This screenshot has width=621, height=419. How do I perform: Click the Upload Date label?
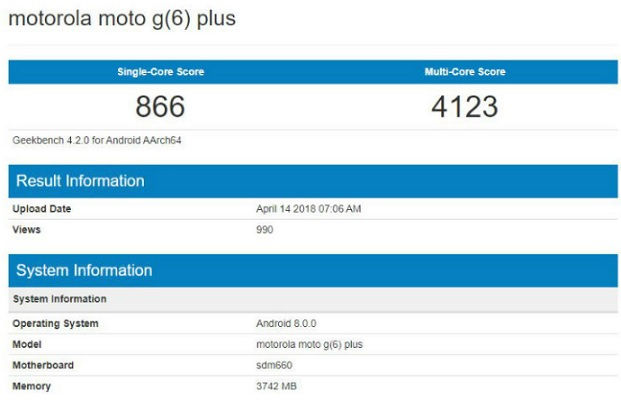tap(42, 209)
